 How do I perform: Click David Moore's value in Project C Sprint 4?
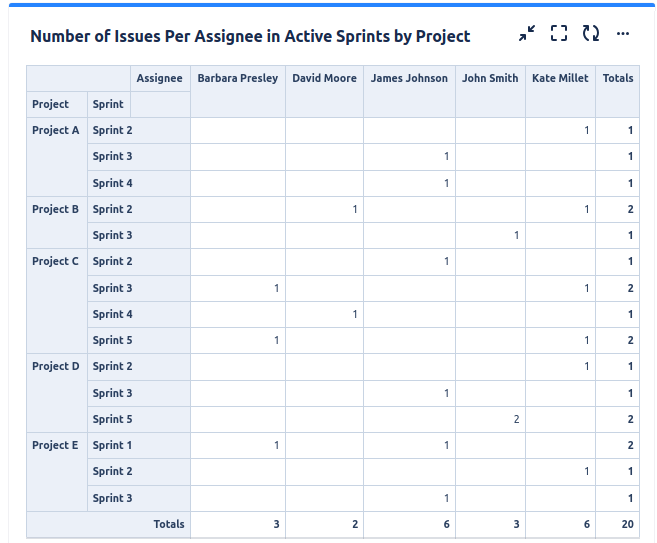(355, 314)
